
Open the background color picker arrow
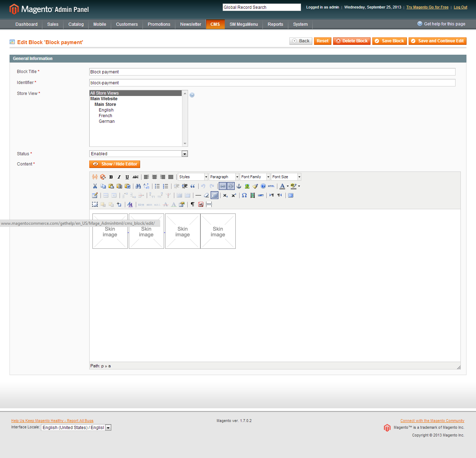299,186
